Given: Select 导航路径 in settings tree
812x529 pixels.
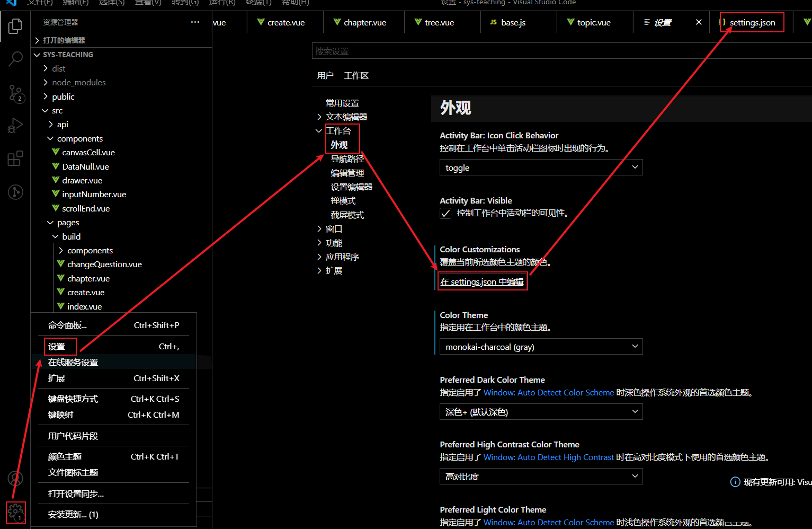Looking at the screenshot, I should tap(347, 158).
